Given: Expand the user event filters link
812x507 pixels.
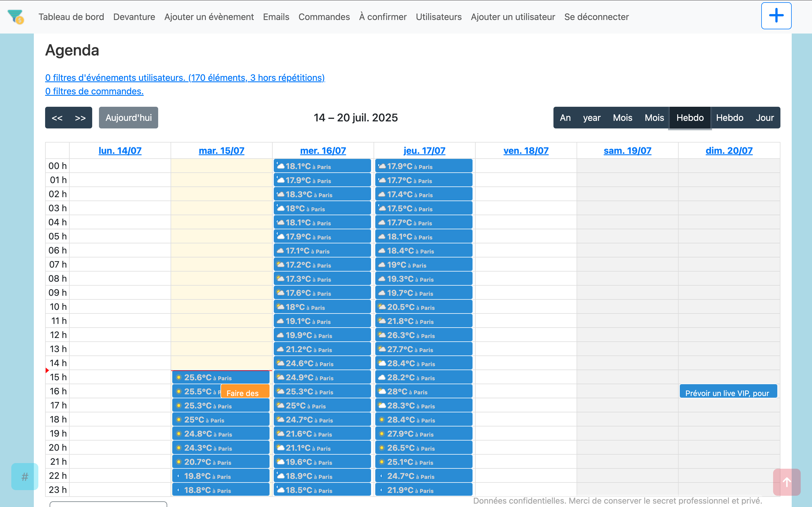Looking at the screenshot, I should point(185,78).
